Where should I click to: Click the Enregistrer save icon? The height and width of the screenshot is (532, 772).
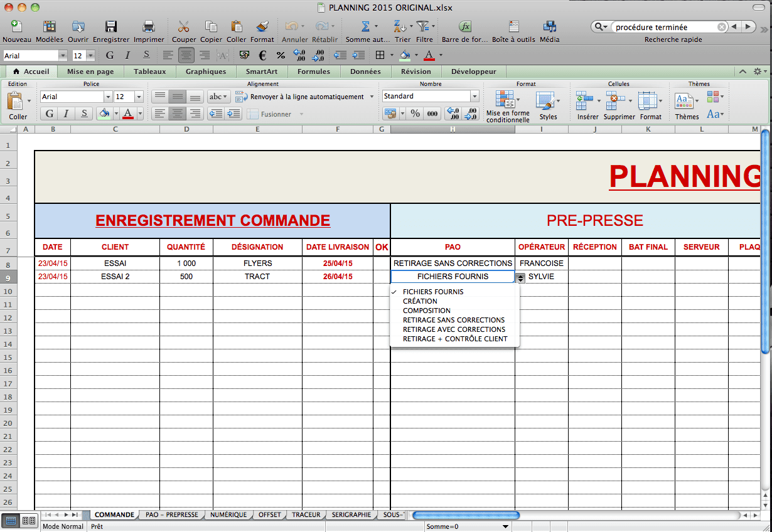(x=110, y=27)
